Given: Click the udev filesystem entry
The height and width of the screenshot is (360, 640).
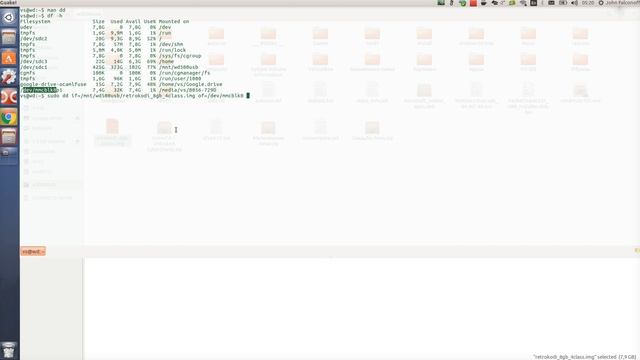Looking at the screenshot, I should tap(26, 27).
